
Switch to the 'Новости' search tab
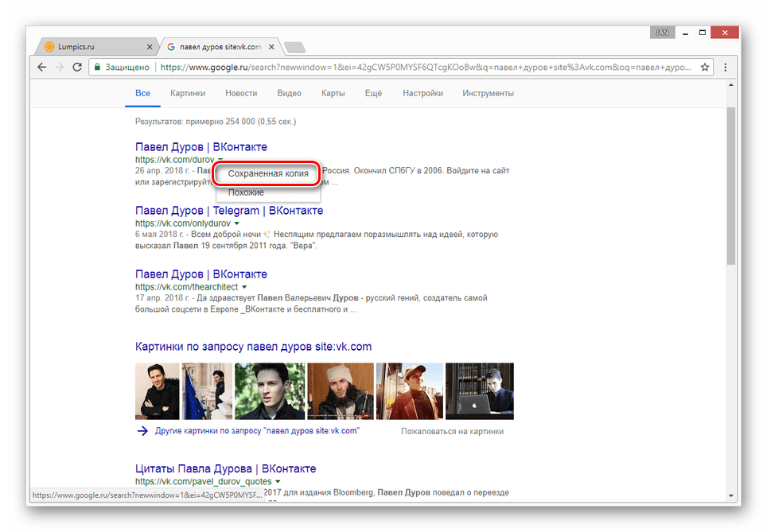(x=241, y=93)
